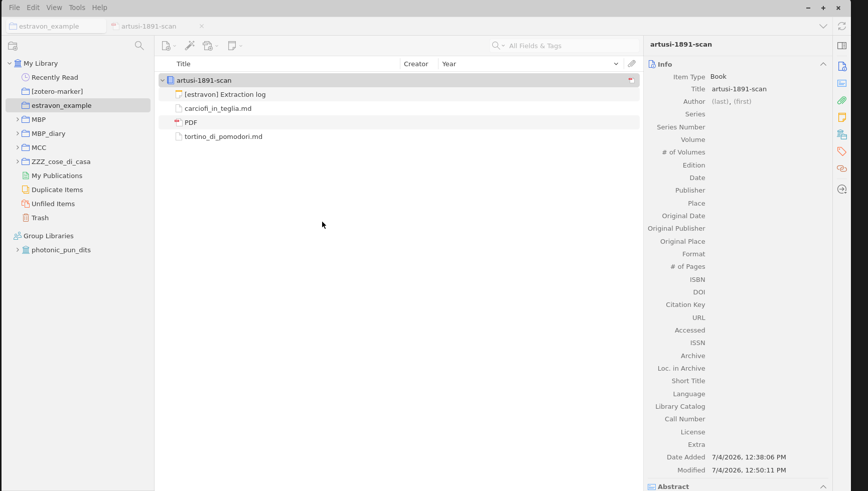The height and width of the screenshot is (491, 868).
Task: Open column sort dropdown arrow in Year header
Action: pos(616,64)
